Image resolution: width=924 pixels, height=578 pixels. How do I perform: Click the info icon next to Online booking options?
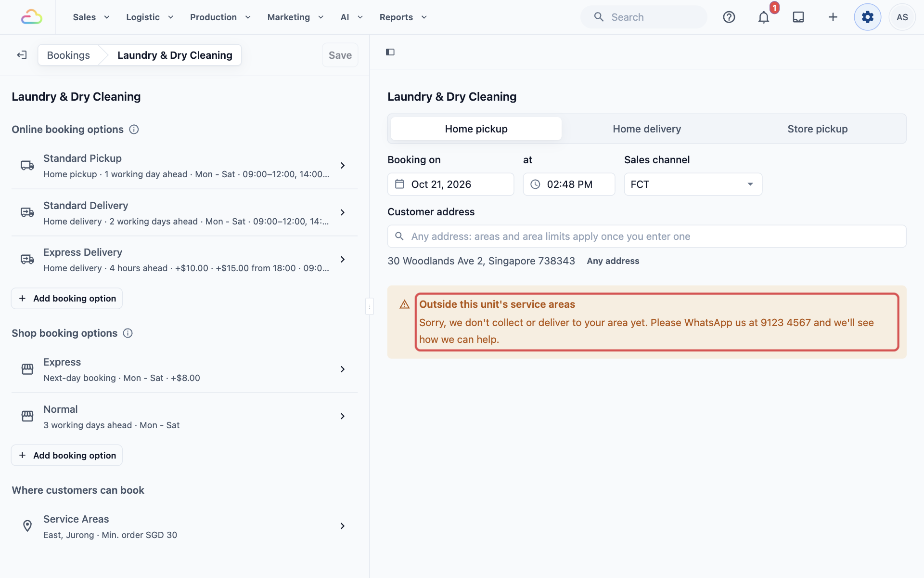(134, 130)
